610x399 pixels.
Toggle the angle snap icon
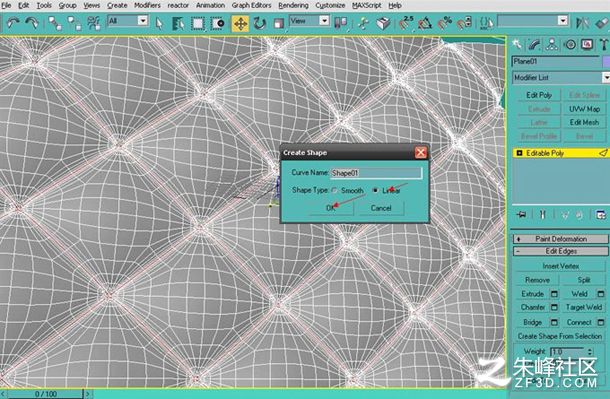[x=425, y=24]
